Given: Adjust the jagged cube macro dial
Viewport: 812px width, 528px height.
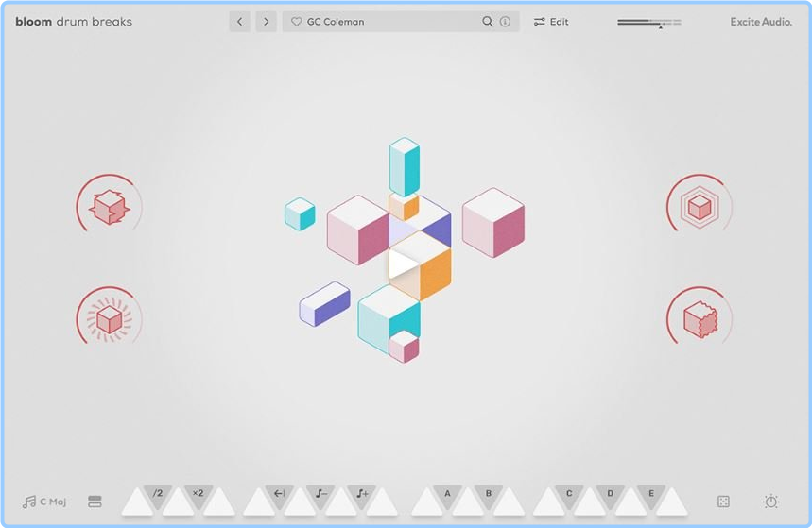Looking at the screenshot, I should click(110, 206).
